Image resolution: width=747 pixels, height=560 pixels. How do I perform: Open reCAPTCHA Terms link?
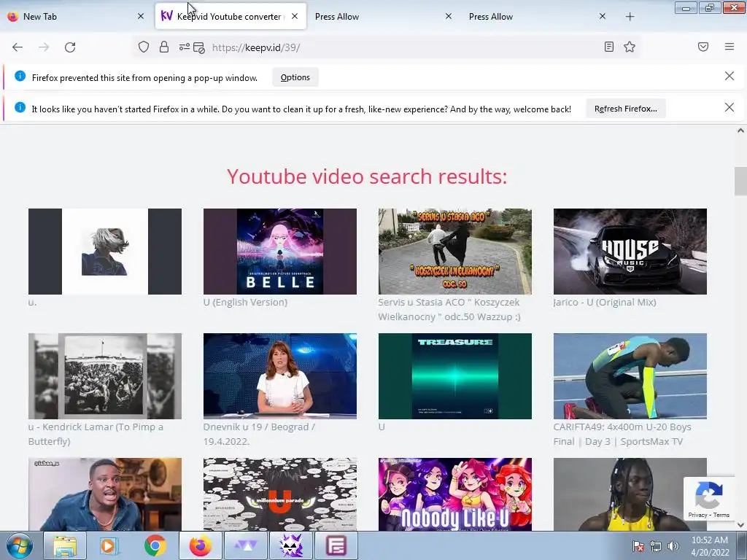tap(721, 515)
